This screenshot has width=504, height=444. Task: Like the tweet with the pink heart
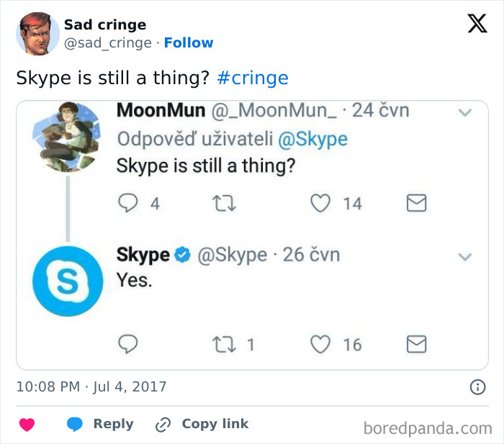[x=27, y=425]
